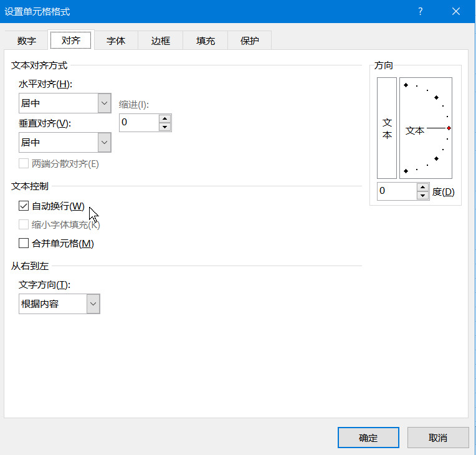
Task: Click the red orientation dial marker
Action: point(449,128)
